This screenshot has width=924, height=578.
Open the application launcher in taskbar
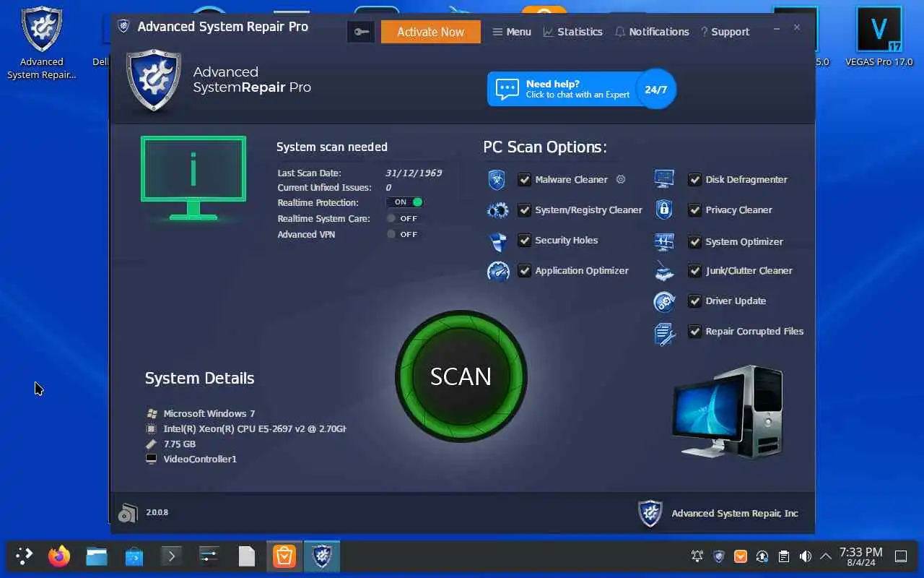point(25,556)
